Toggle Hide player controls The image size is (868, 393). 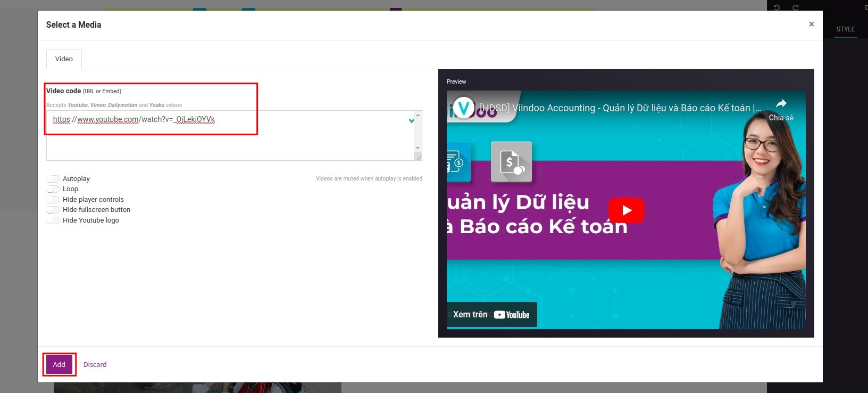(53, 200)
